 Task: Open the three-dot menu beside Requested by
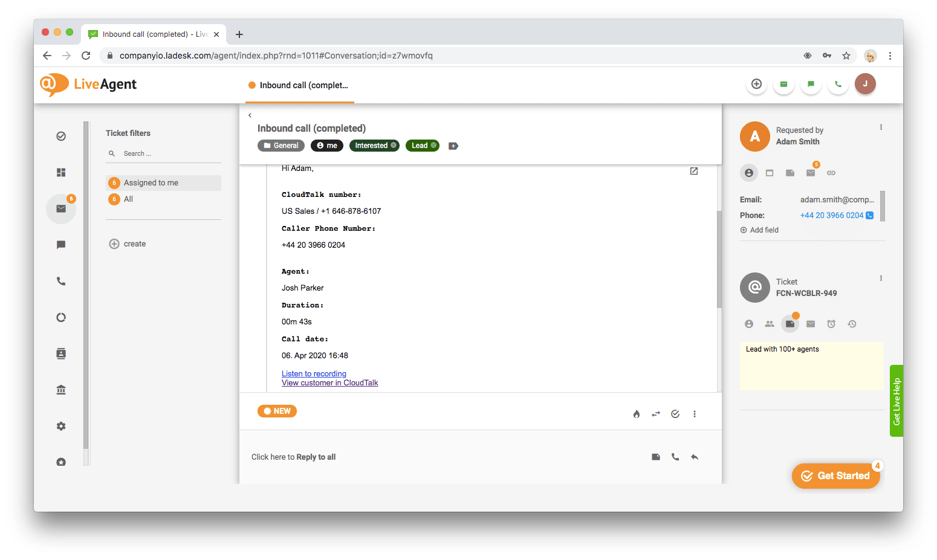click(881, 127)
